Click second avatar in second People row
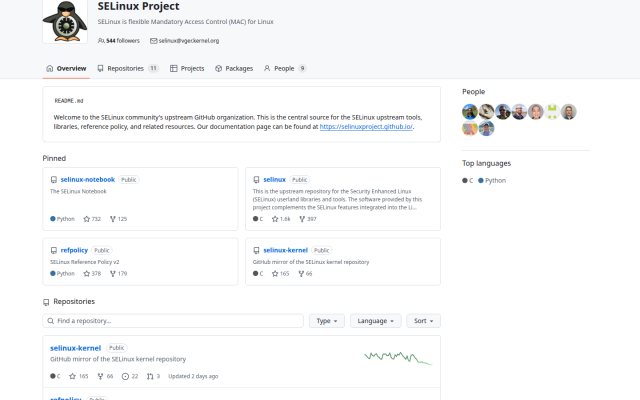 [x=486, y=128]
